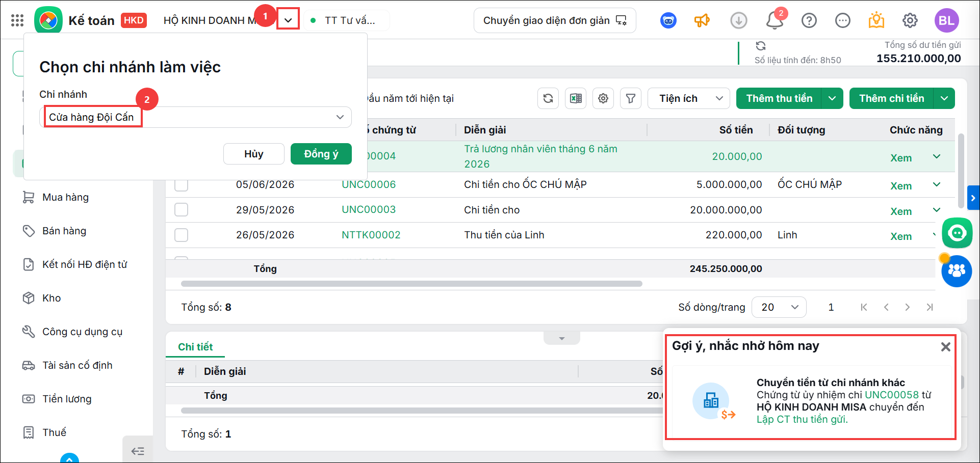Screen dimensions: 980x463
Task: Click the Kế toán app logo
Action: pyautogui.click(x=48, y=20)
